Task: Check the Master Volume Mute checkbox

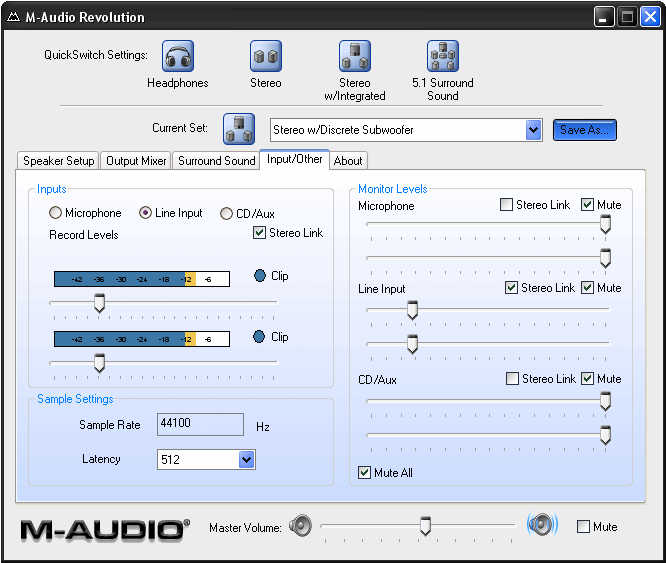Action: pos(584,526)
